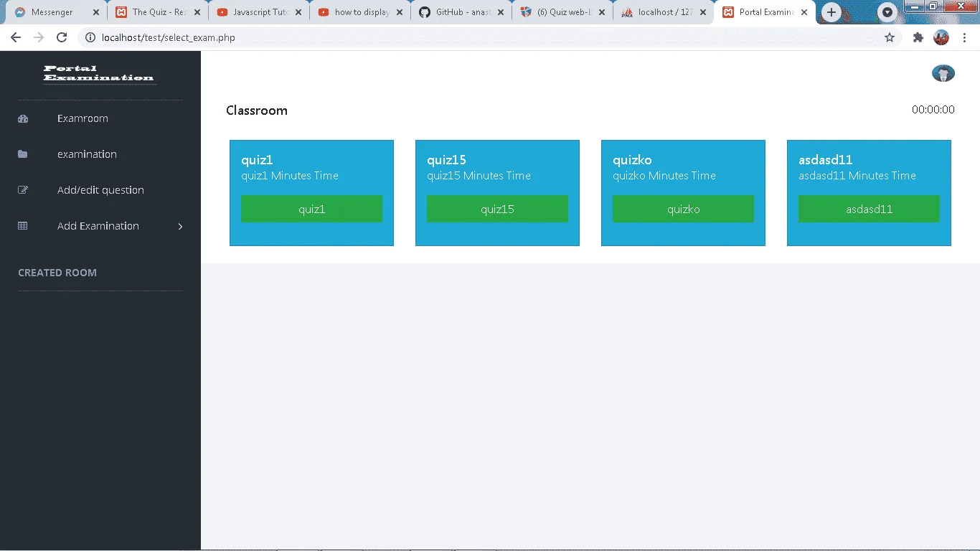The image size is (980, 551).
Task: Close the Javascript Tutorial tab
Action: [298, 12]
